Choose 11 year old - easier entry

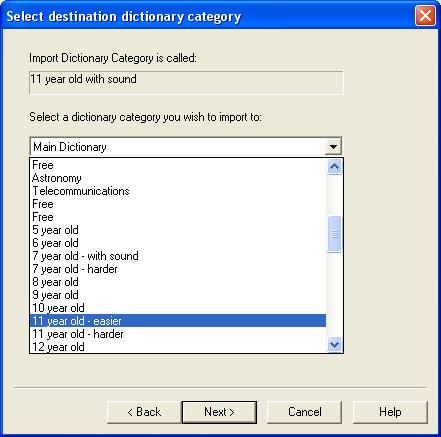click(x=178, y=321)
